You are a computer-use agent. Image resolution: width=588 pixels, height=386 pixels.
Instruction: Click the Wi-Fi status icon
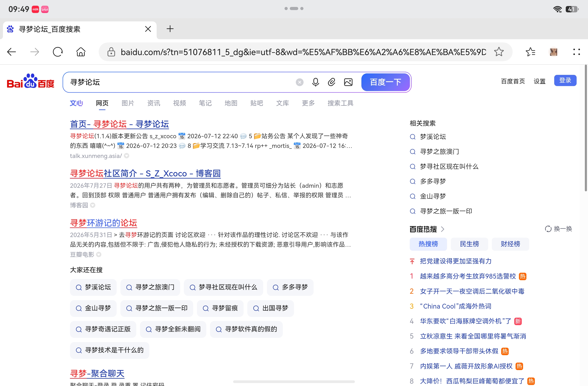point(558,9)
